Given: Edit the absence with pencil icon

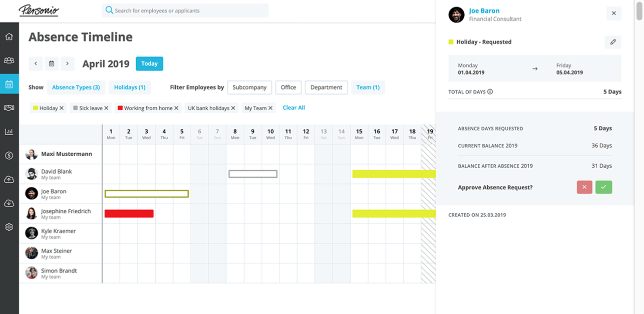Looking at the screenshot, I should (x=613, y=42).
